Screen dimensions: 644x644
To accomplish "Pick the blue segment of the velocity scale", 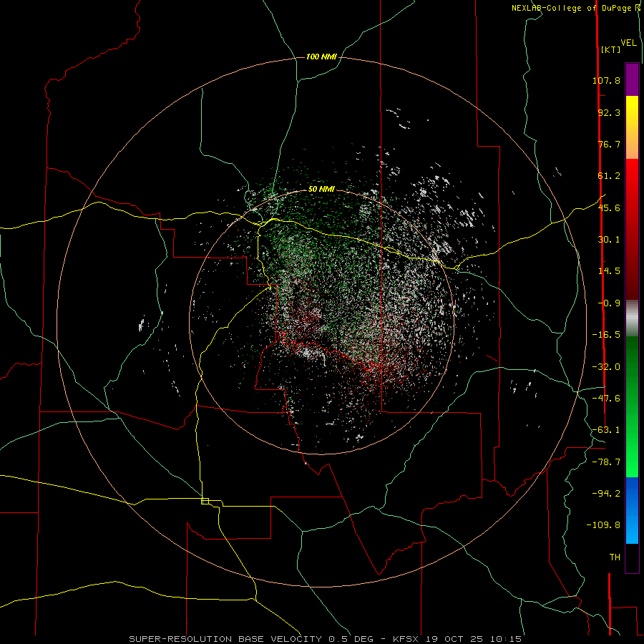I will [632, 510].
